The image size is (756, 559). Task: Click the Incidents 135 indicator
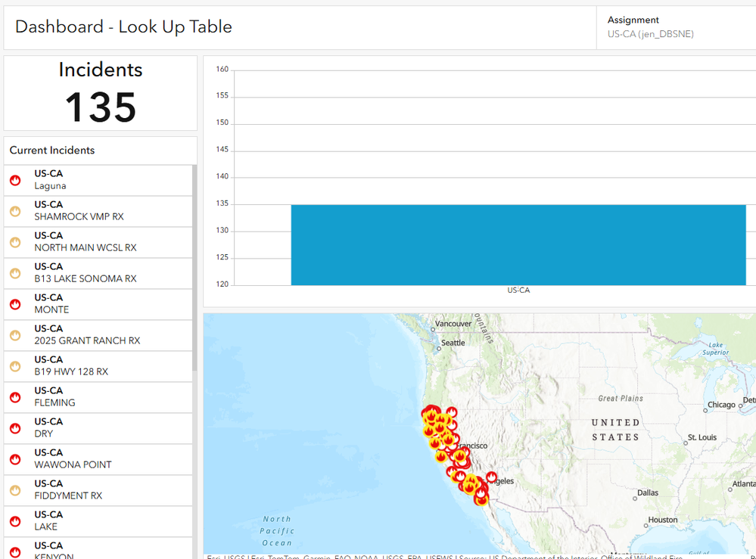pyautogui.click(x=101, y=93)
